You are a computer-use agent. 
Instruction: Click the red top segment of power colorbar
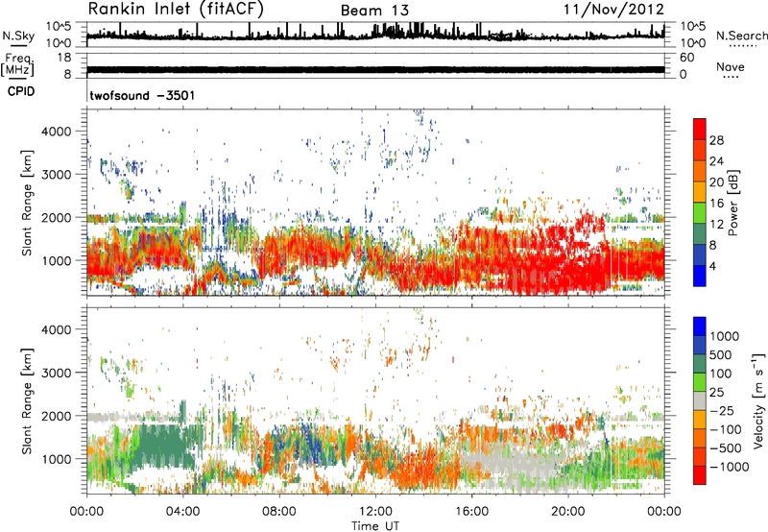point(700,129)
